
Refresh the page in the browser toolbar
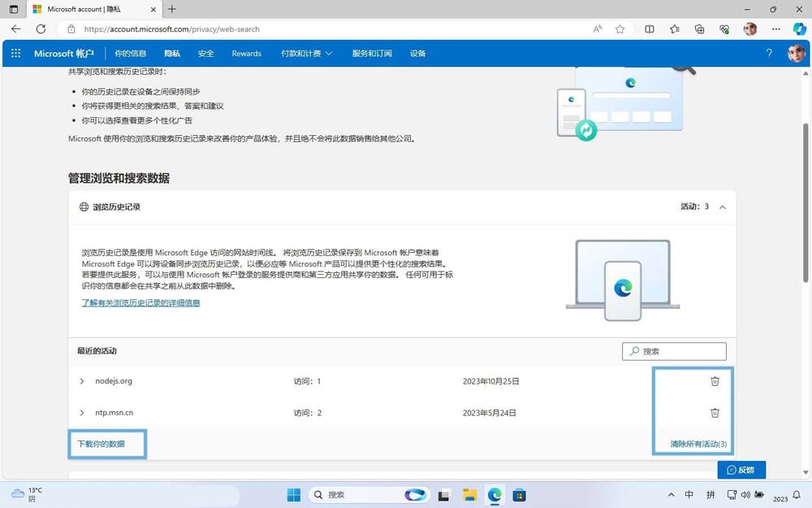(x=41, y=28)
